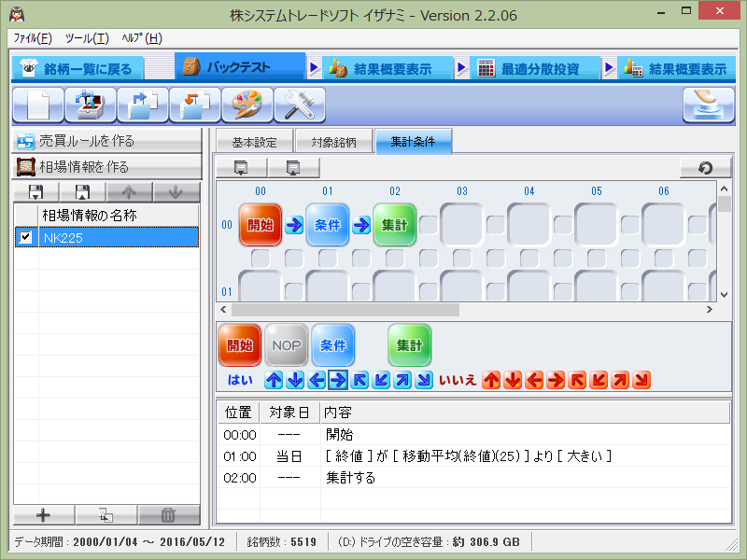747x560 pixels.
Task: Choose blue はい right arrow
Action: coord(338,380)
